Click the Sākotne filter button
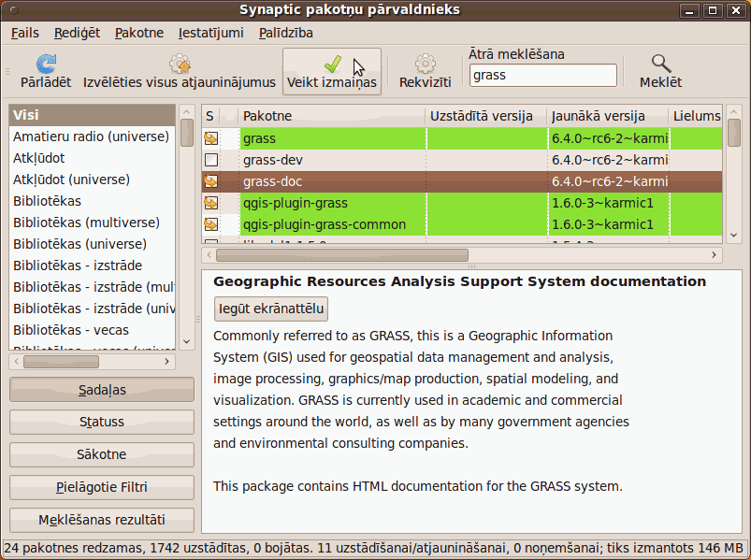The width and height of the screenshot is (751, 560). pyautogui.click(x=102, y=454)
